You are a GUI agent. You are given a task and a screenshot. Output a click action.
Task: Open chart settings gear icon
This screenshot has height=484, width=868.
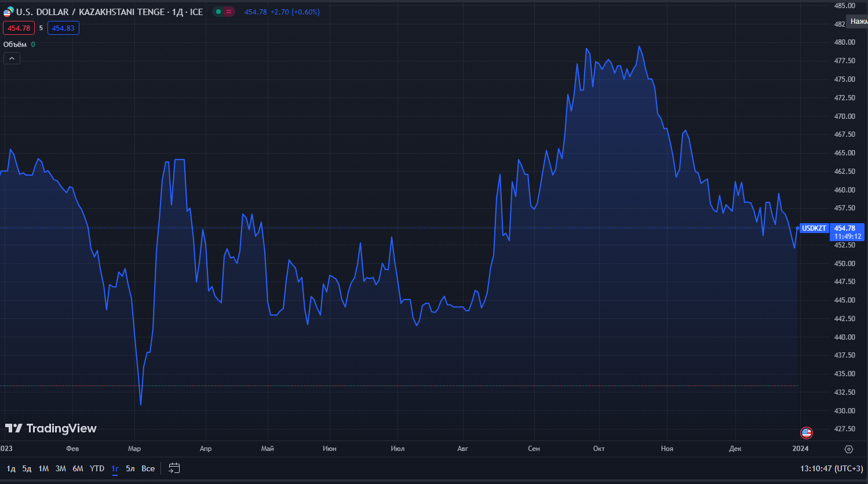pos(849,449)
